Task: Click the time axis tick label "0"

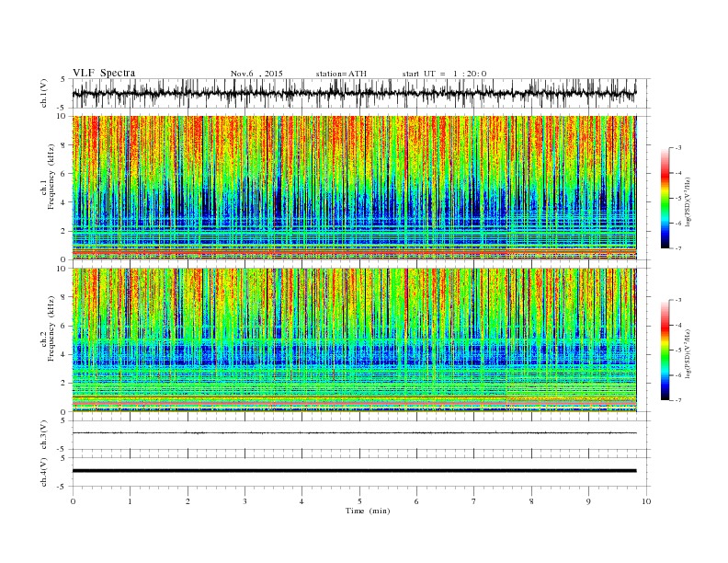Action: 73,501
